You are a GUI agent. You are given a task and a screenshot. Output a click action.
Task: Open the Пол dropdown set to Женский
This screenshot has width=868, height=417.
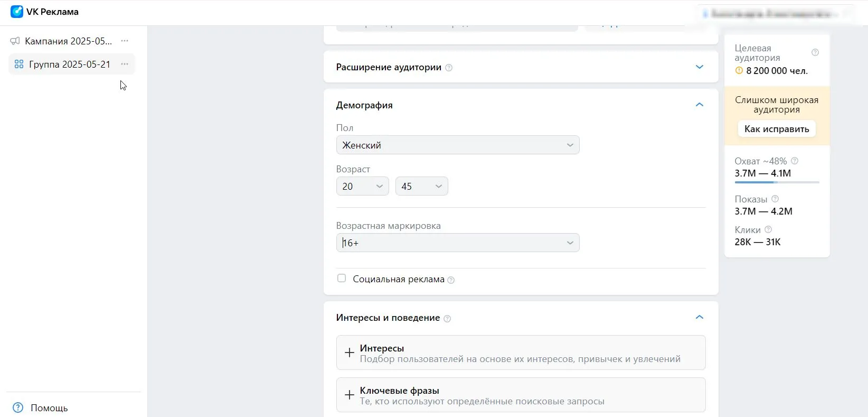457,145
